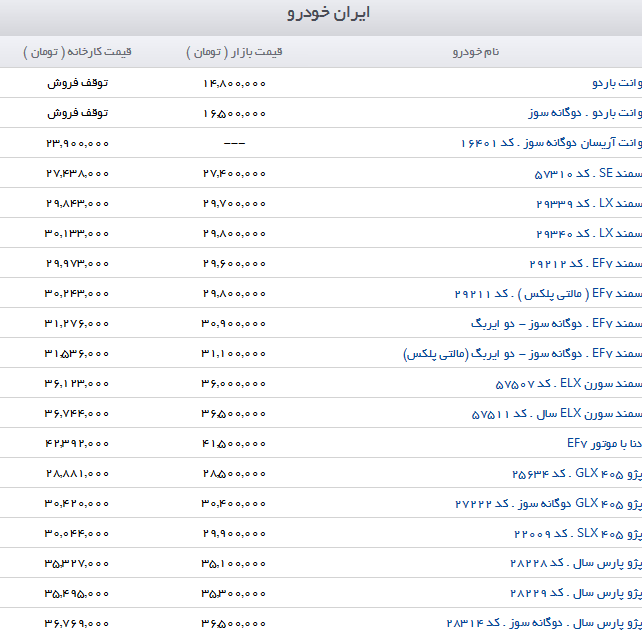Click factory price ۳۵,۳۲۷,۰۰۰
This screenshot has height=631, width=642.
pyautogui.click(x=77, y=564)
